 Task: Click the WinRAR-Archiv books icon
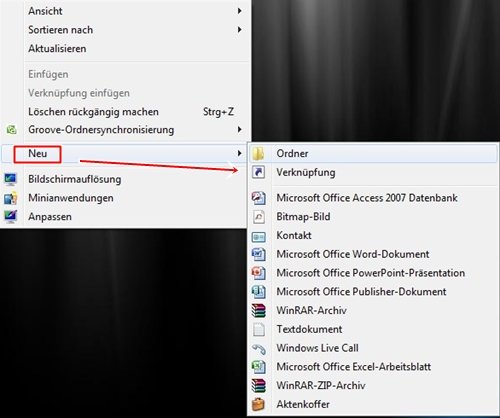coord(258,311)
